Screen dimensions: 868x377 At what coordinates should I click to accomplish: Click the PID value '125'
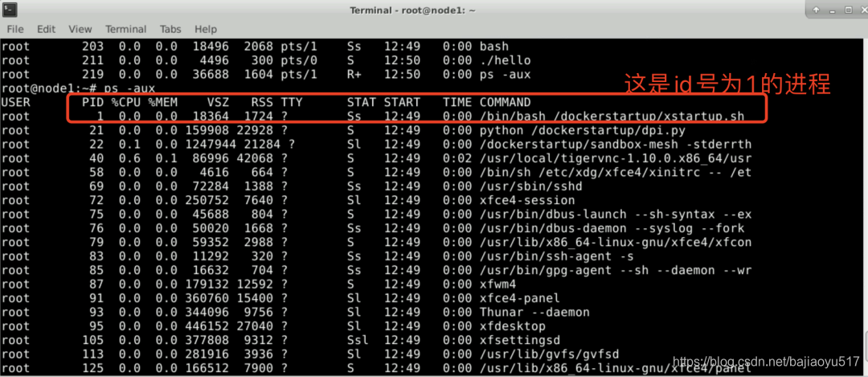point(92,368)
